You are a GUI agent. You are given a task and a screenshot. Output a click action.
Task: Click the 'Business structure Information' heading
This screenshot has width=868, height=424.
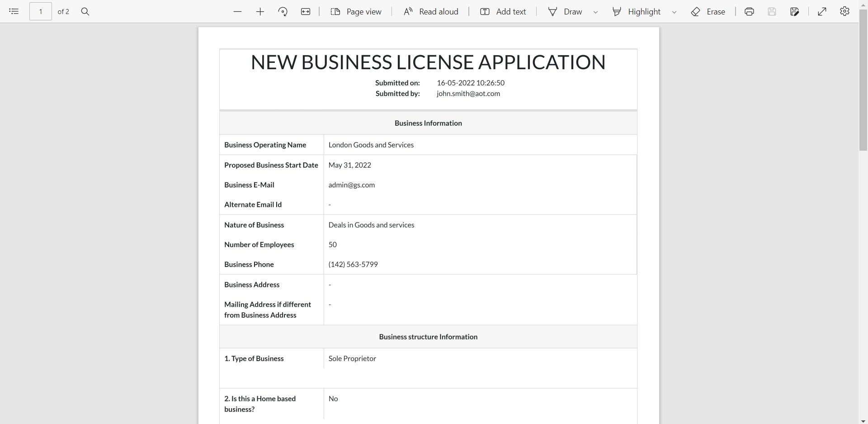pos(428,337)
